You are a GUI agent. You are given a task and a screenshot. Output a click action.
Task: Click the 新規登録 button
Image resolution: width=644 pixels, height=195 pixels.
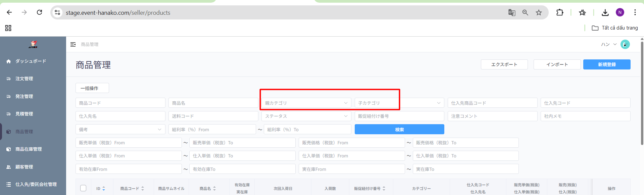[x=606, y=64]
